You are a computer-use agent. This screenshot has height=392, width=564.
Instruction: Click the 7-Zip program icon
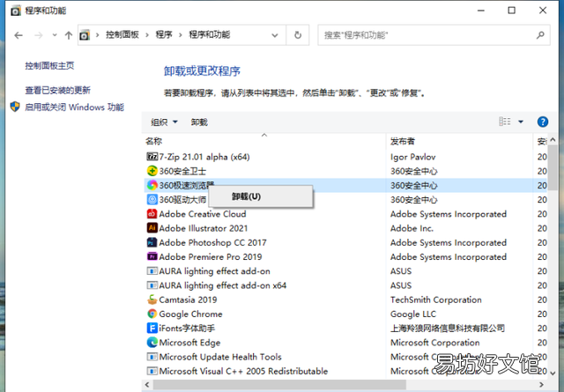point(152,157)
